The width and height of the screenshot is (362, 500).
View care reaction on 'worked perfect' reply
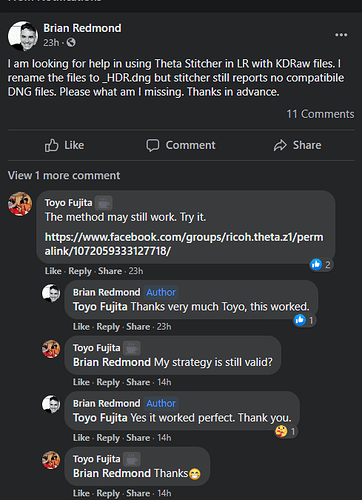pyautogui.click(x=286, y=432)
